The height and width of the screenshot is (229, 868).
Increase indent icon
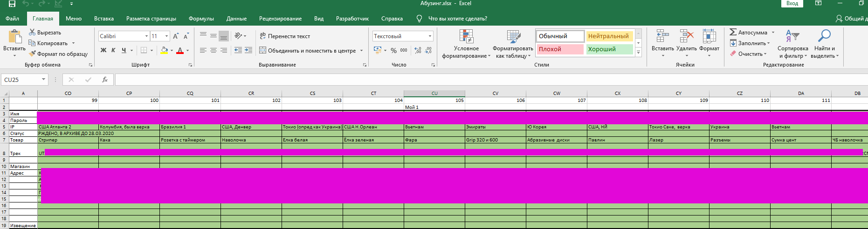pos(248,50)
